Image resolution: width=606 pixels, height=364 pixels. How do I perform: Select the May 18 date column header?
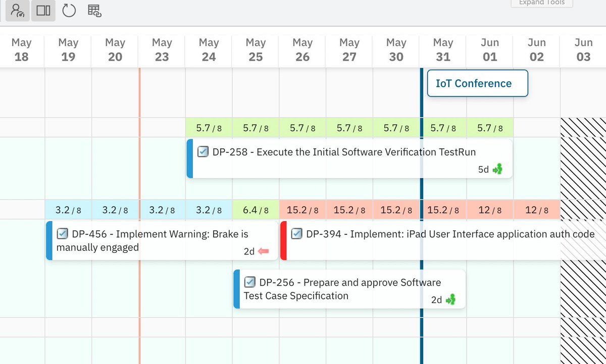pyautogui.click(x=21, y=50)
